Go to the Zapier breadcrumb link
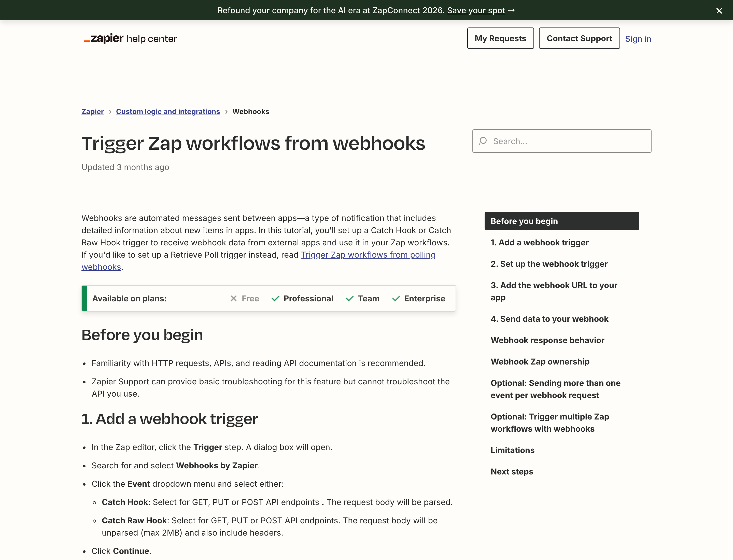 tap(93, 112)
